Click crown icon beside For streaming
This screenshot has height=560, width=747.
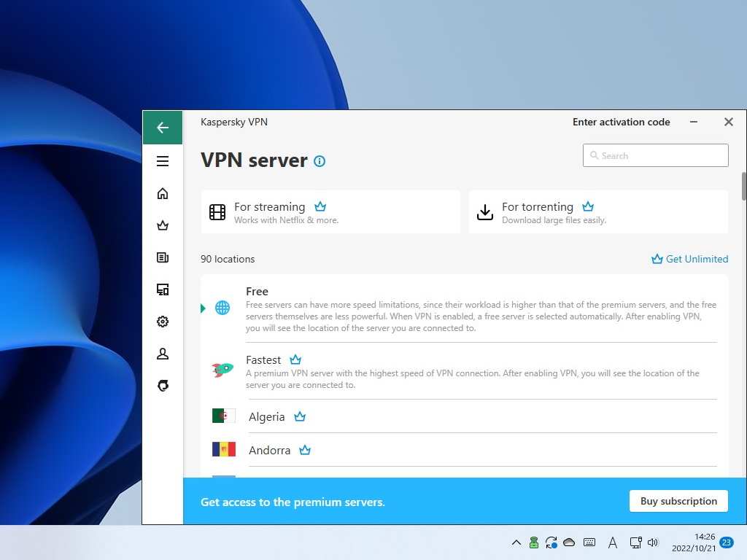[320, 206]
